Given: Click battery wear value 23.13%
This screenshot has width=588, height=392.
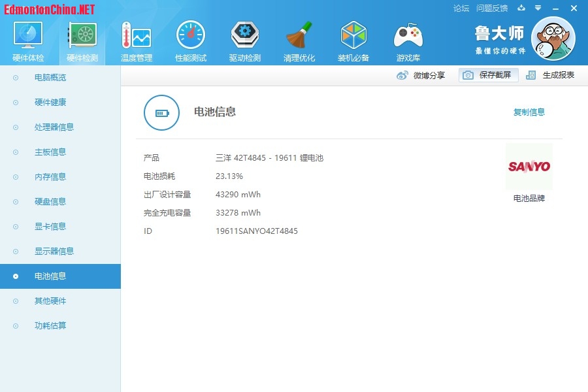Looking at the screenshot, I should point(229,176).
